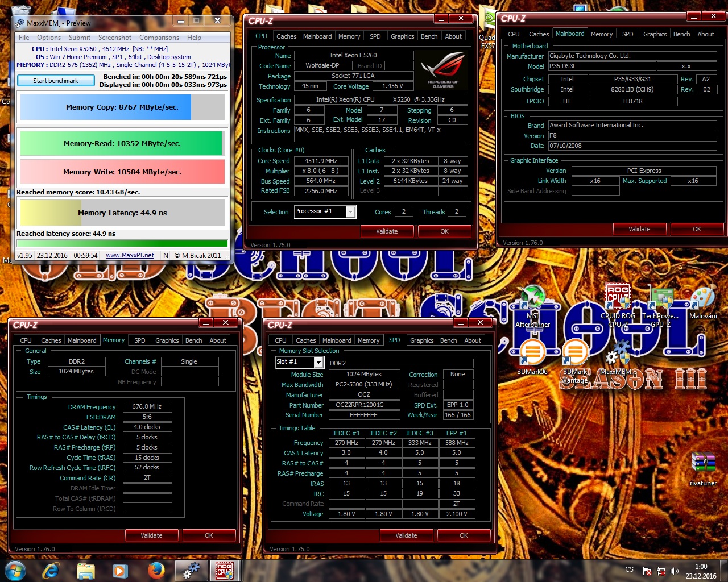Open the Submit menu in MaxxMEM
The image size is (728, 582).
click(80, 38)
